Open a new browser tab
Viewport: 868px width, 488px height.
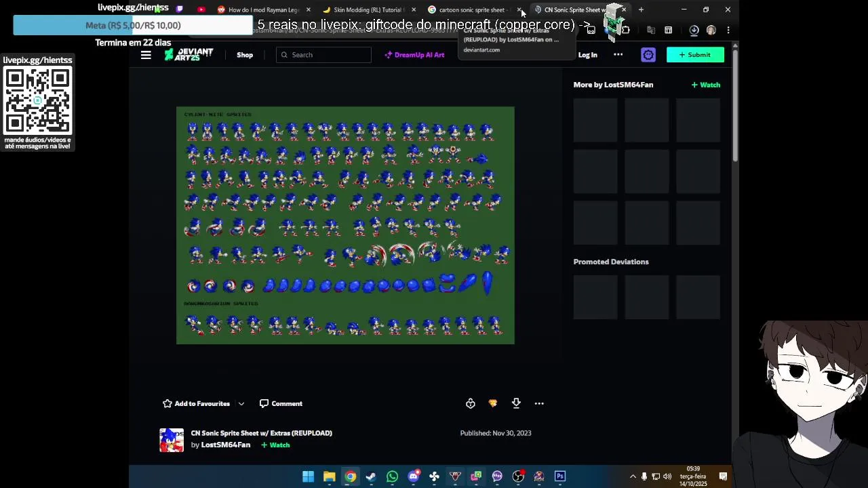click(x=641, y=9)
